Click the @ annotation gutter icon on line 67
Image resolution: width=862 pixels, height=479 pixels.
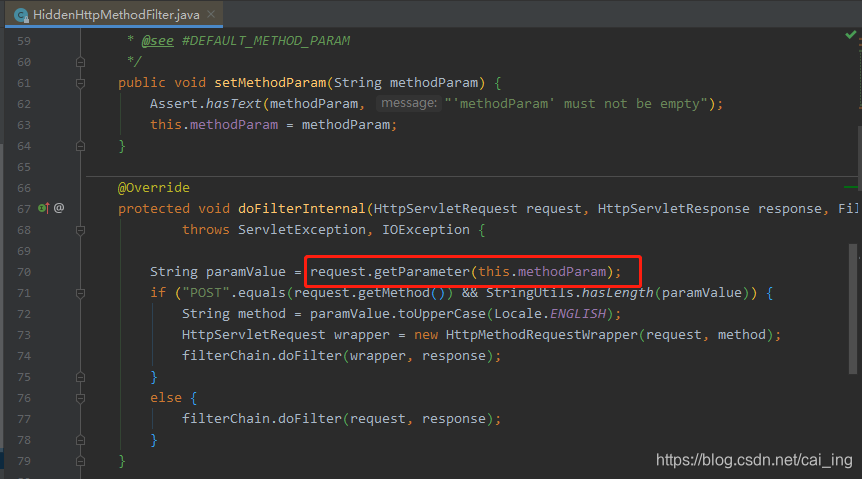pyautogui.click(x=59, y=208)
